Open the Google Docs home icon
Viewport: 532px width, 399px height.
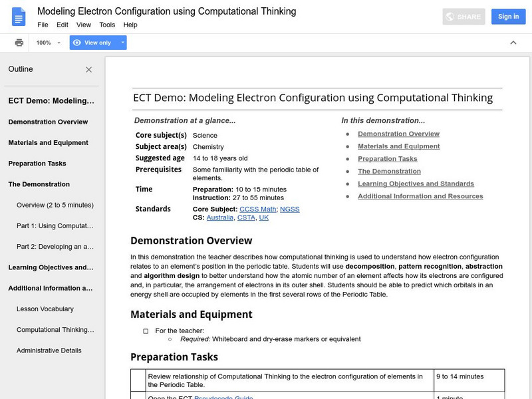(19, 17)
